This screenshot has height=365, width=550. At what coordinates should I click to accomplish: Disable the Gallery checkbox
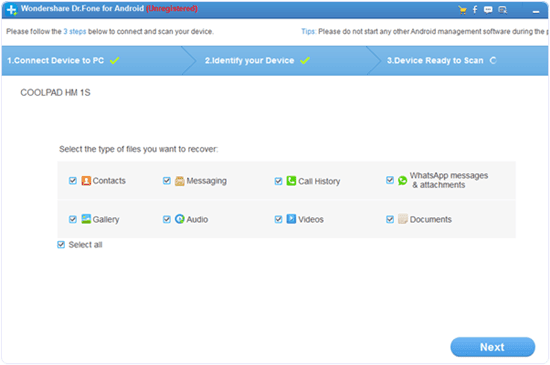[73, 219]
